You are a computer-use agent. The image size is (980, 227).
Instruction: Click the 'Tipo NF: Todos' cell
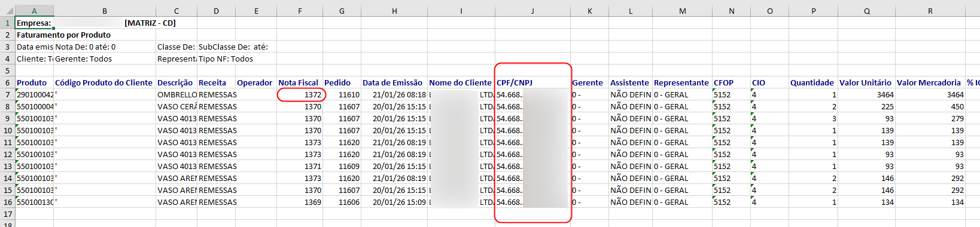(x=226, y=59)
